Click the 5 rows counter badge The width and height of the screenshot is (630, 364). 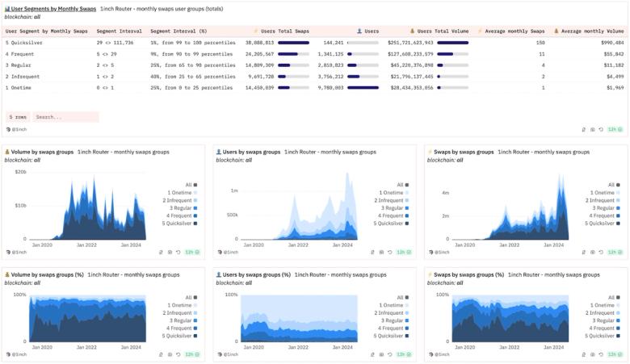[18, 117]
